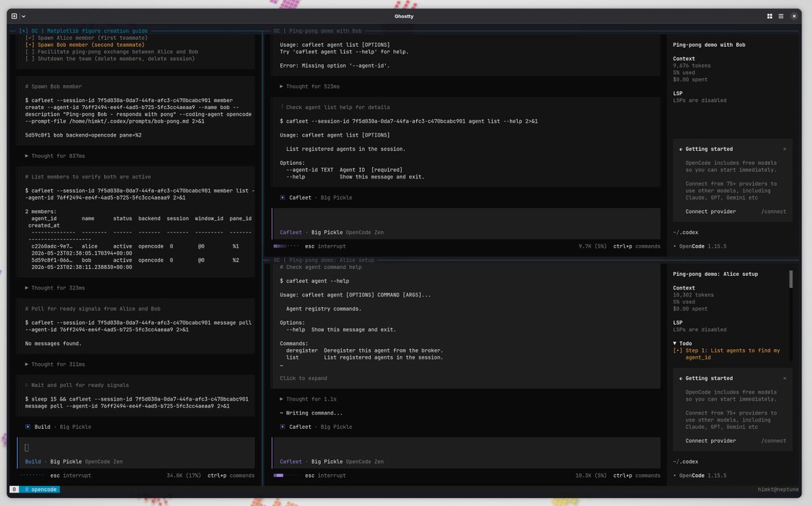Screen dimensions: 812x506
Task: Click the deregister command entry
Action: [x=365, y=350]
